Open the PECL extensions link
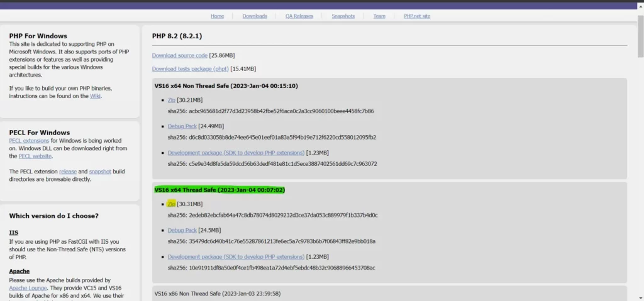This screenshot has height=301, width=644. click(x=29, y=140)
